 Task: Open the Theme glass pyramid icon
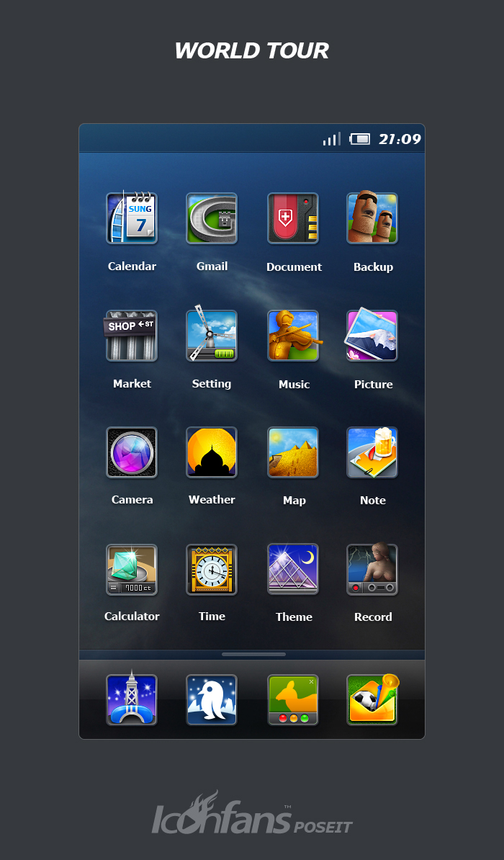click(293, 569)
